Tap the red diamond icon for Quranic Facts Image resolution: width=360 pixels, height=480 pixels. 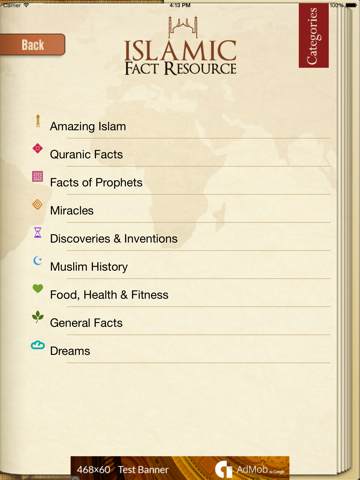38,148
